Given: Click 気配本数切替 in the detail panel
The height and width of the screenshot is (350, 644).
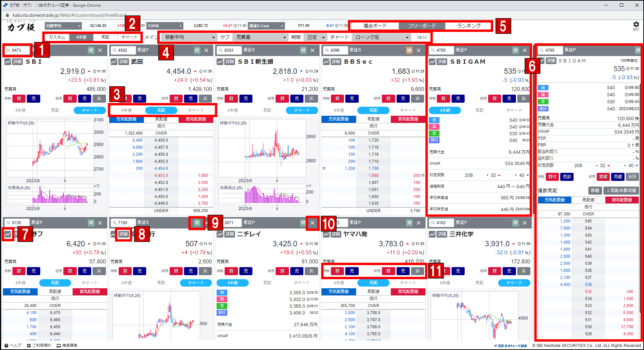Looking at the screenshot, I should 621,191.
